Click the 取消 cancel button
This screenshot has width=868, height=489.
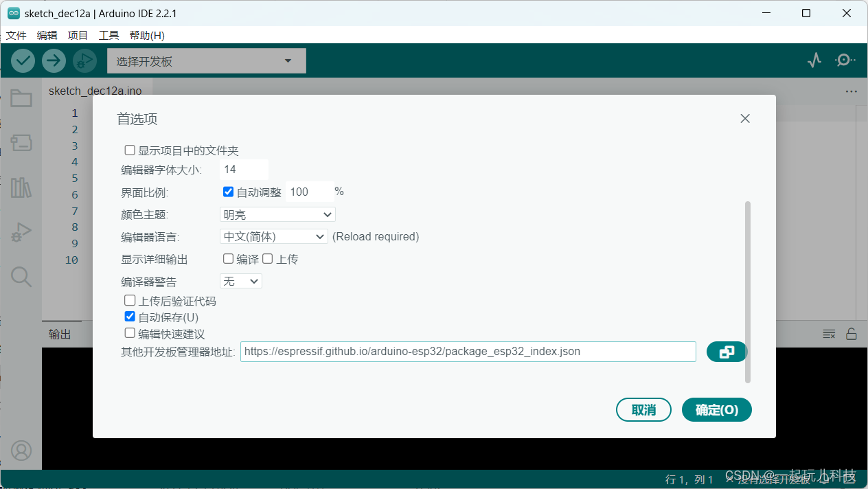643,410
